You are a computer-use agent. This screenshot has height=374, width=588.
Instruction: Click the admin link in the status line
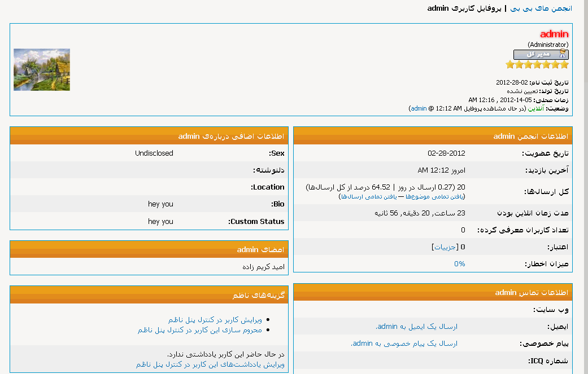tap(419, 108)
